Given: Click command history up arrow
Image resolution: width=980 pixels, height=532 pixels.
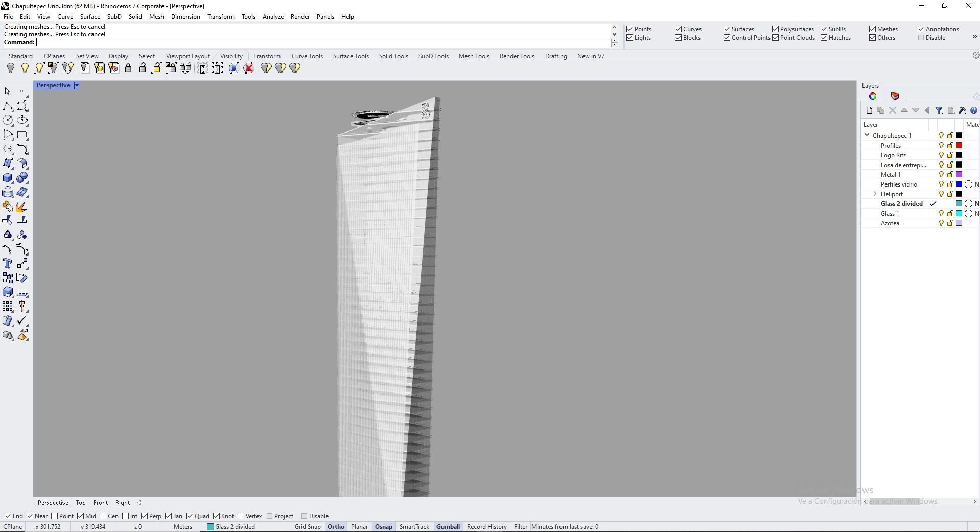Looking at the screenshot, I should (x=614, y=27).
